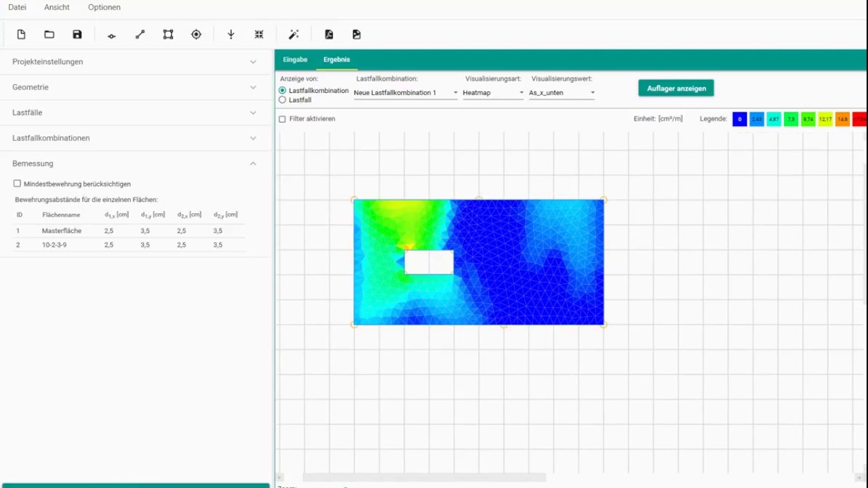Screen dimensions: 868x488
Task: Select the 10-2-3-9 surface row name
Action: point(54,245)
